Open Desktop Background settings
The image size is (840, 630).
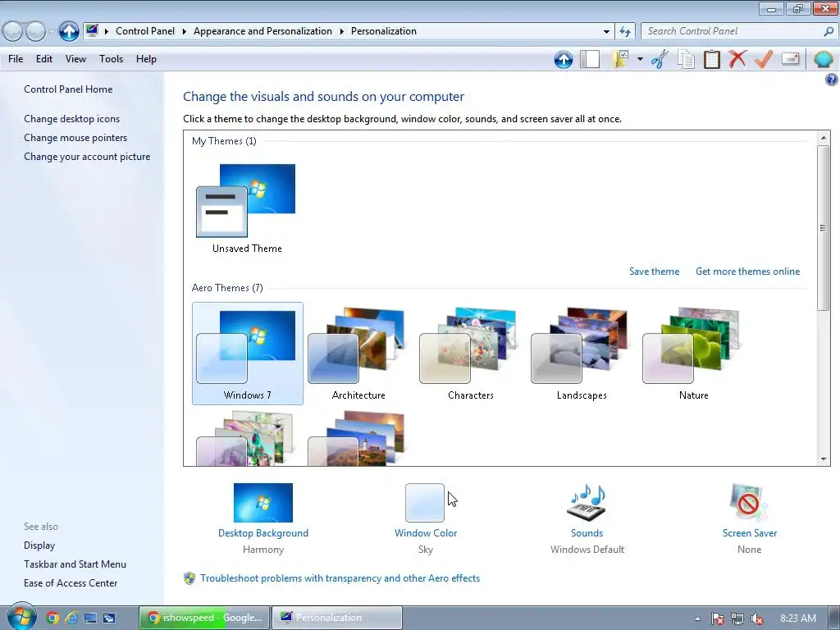tap(263, 503)
